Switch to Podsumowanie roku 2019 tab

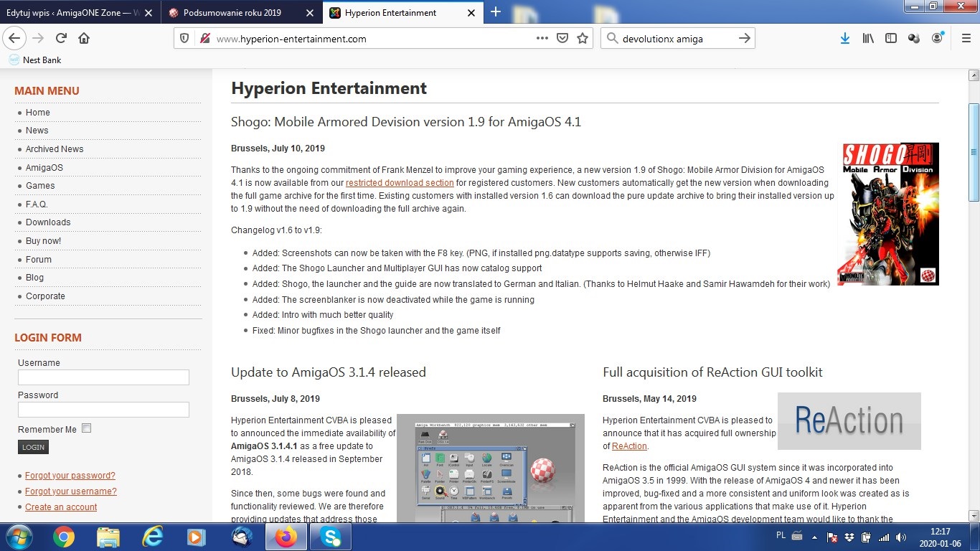pyautogui.click(x=232, y=13)
